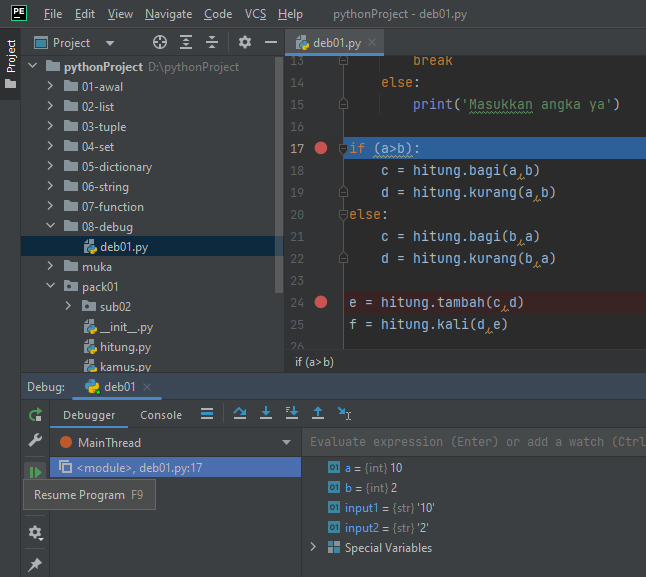Image resolution: width=646 pixels, height=577 pixels.
Task: Expand the 02-list folder
Action: [50, 106]
